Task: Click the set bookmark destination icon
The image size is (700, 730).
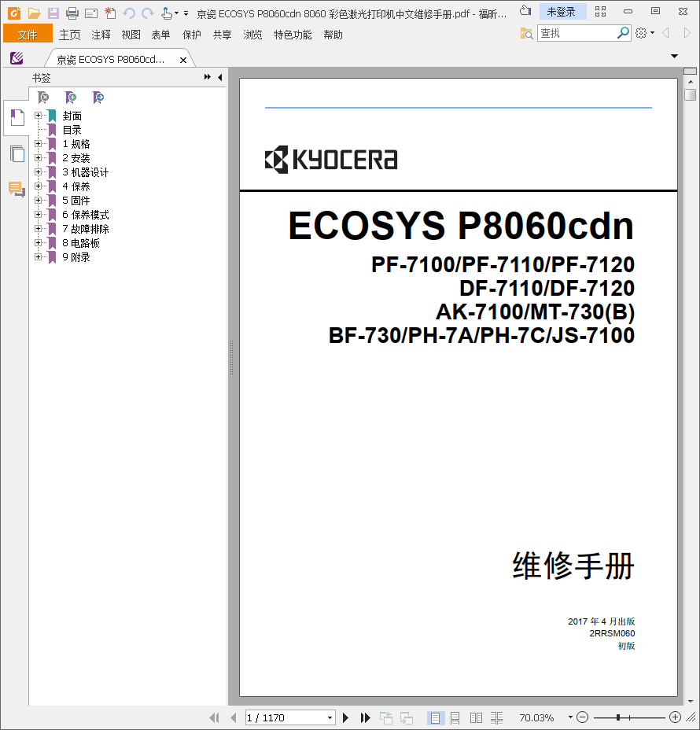Action: coord(98,98)
